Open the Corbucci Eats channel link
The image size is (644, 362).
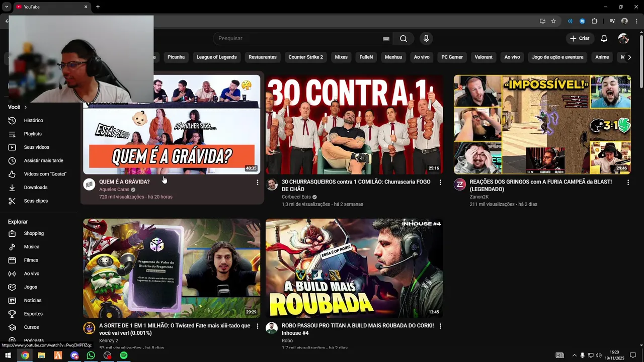coord(296,197)
